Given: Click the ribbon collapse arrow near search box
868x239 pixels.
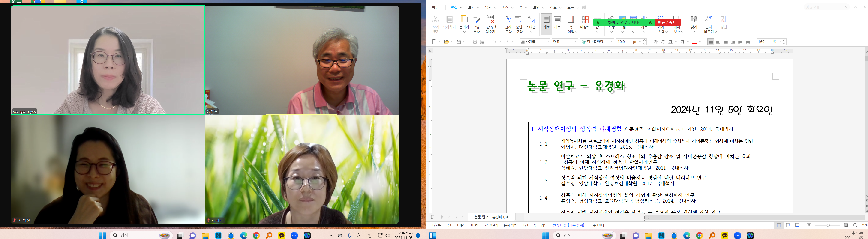Looking at the screenshot, I should pyautogui.click(x=855, y=7).
